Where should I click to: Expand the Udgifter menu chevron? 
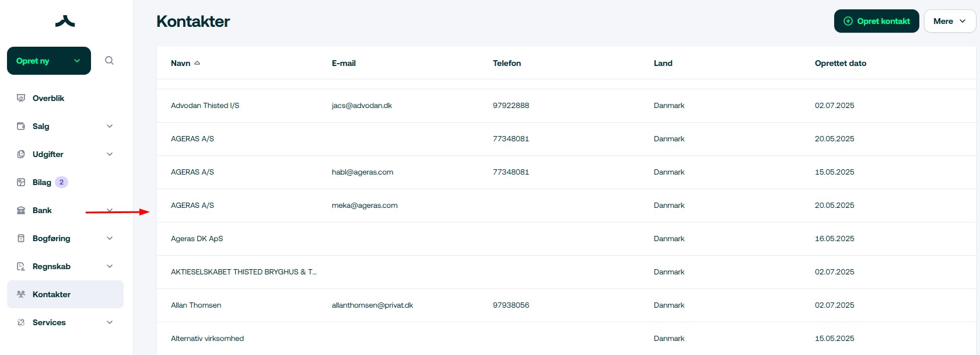(110, 154)
